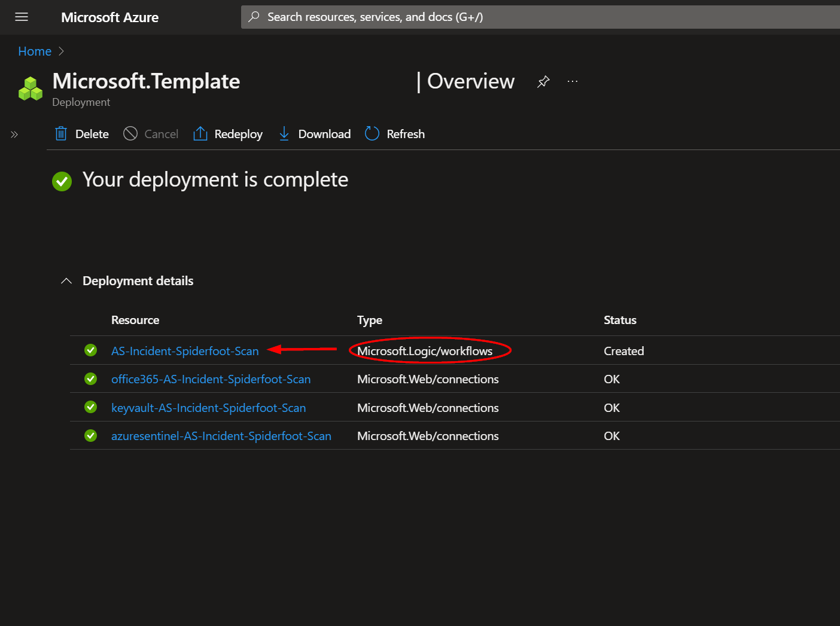Click the Download arrow icon
The width and height of the screenshot is (840, 626).
[x=284, y=133]
